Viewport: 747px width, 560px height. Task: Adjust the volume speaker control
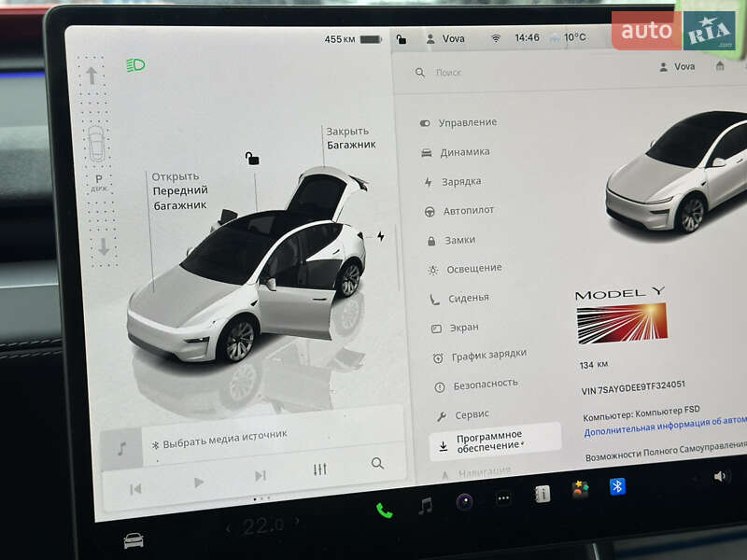coord(720,476)
